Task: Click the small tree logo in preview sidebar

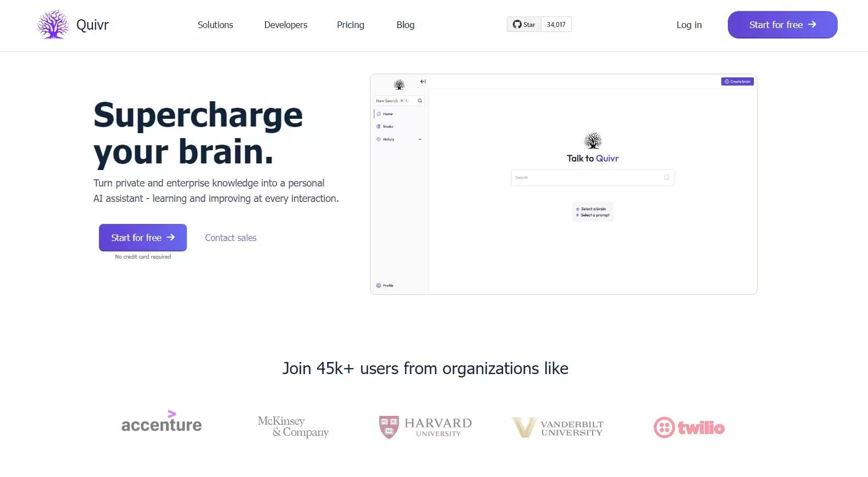Action: 399,85
